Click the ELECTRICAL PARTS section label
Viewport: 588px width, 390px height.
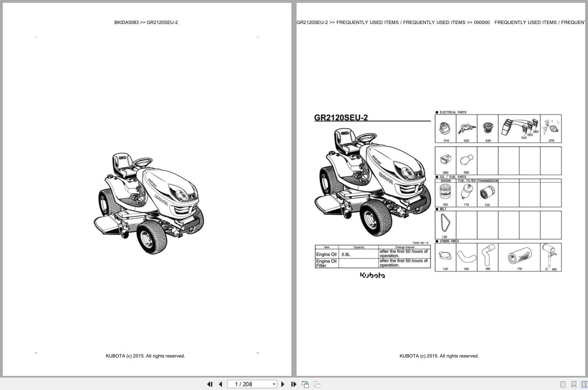[453, 113]
